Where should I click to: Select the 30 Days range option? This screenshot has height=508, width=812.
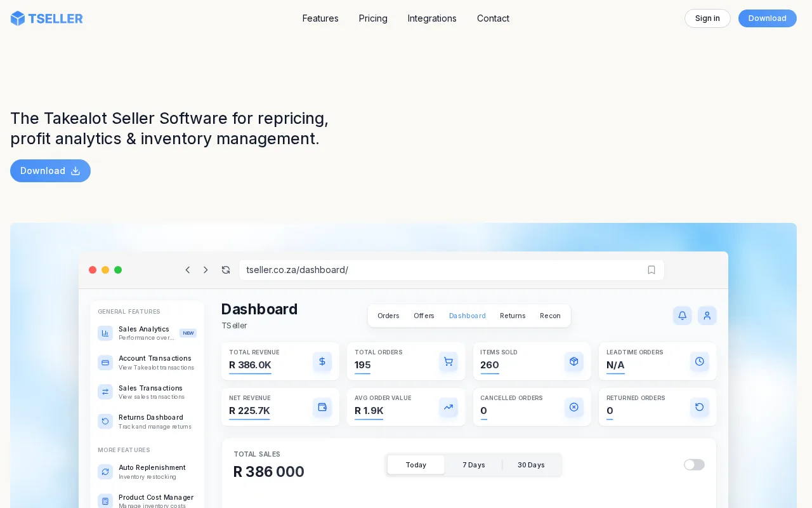pyautogui.click(x=531, y=465)
